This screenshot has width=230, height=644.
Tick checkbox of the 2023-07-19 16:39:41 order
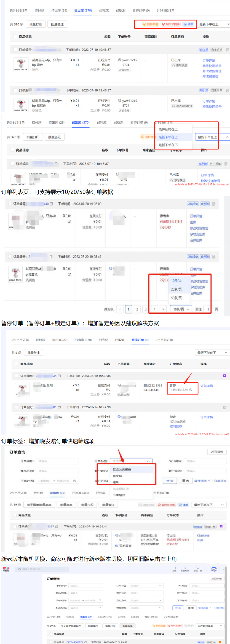point(15,526)
